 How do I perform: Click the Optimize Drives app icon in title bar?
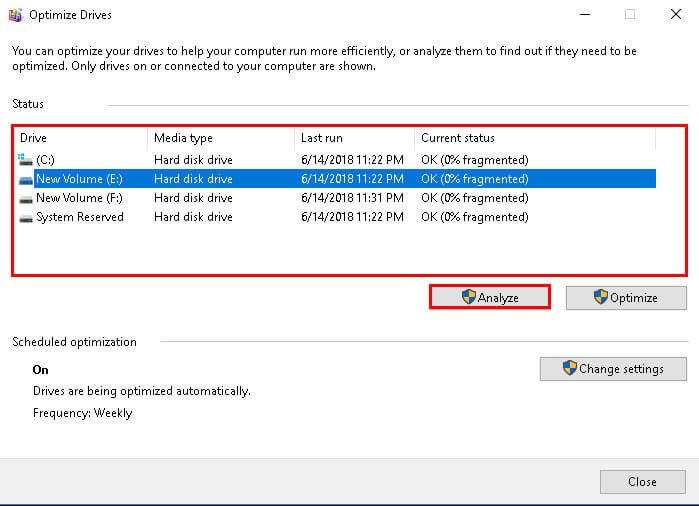pos(14,15)
